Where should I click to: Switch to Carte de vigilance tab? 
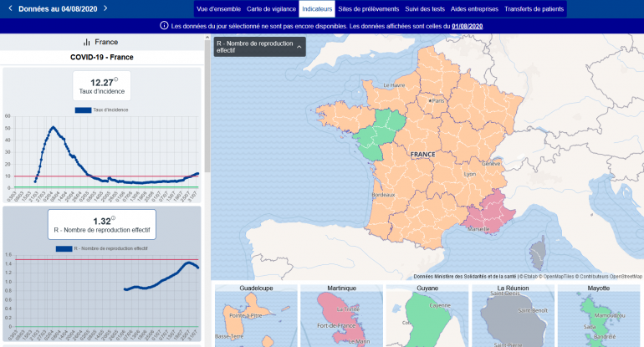click(271, 9)
